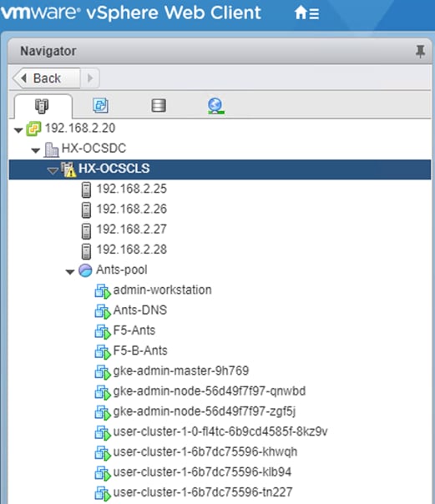The height and width of the screenshot is (504, 435).
Task: Select host 192.168.2.26 label
Action: (x=132, y=209)
